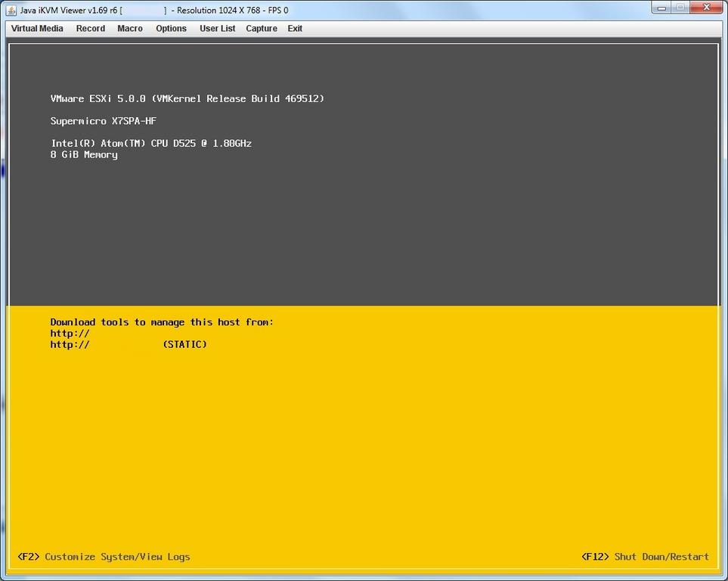Viewport: 728px width, 581px height.
Task: Click the http:// address marked STATIC
Action: pos(129,345)
